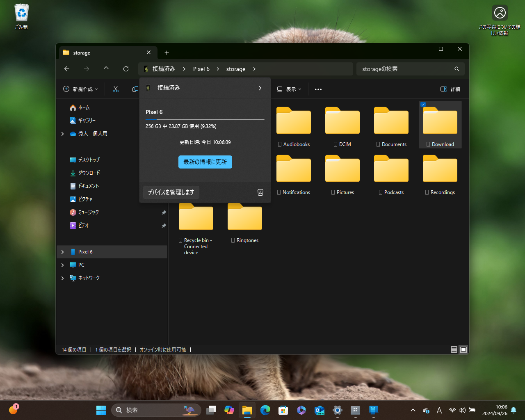Switch to the details list view in the status bar

454,349
